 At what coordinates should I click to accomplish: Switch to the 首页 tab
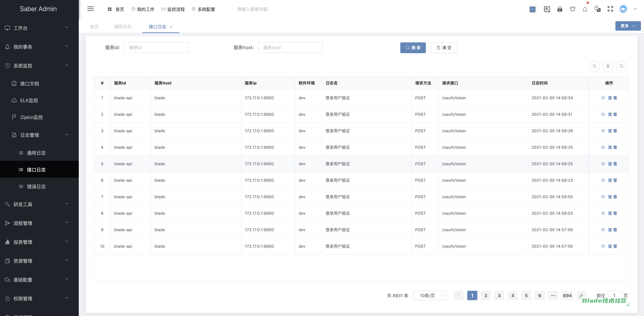pos(94,27)
